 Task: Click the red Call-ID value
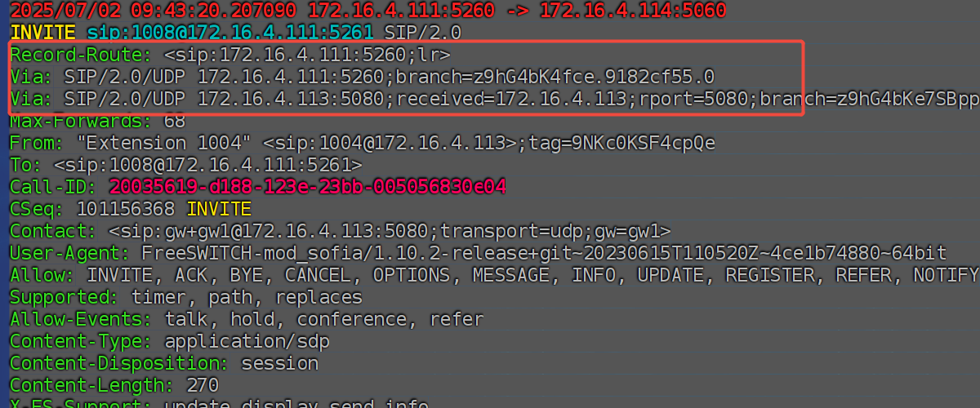click(x=307, y=188)
